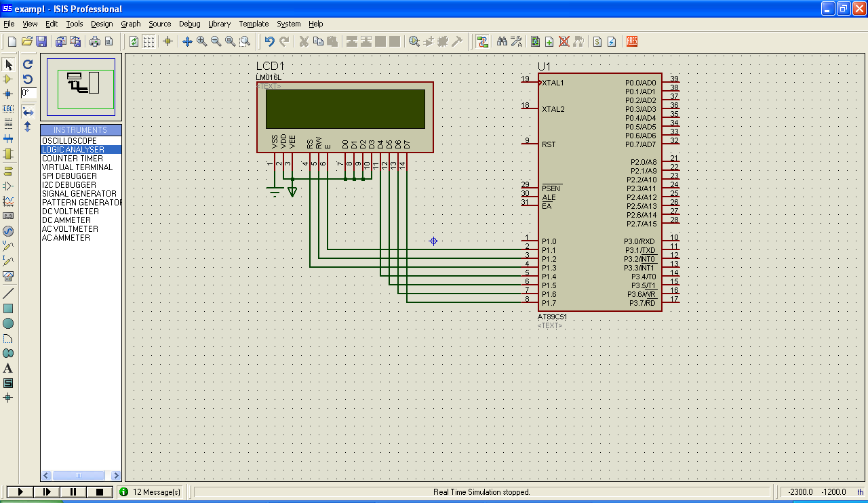Step the simulation by one frame
Screen dimensions: 868x503
(47, 491)
